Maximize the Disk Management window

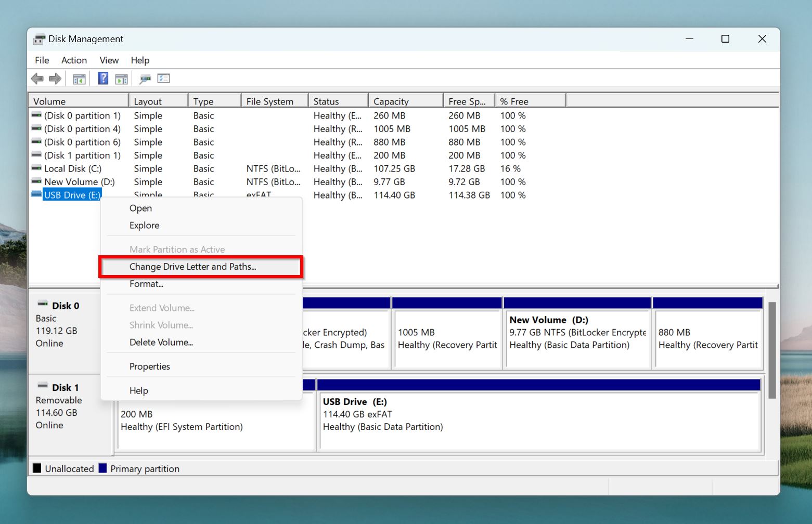(725, 39)
